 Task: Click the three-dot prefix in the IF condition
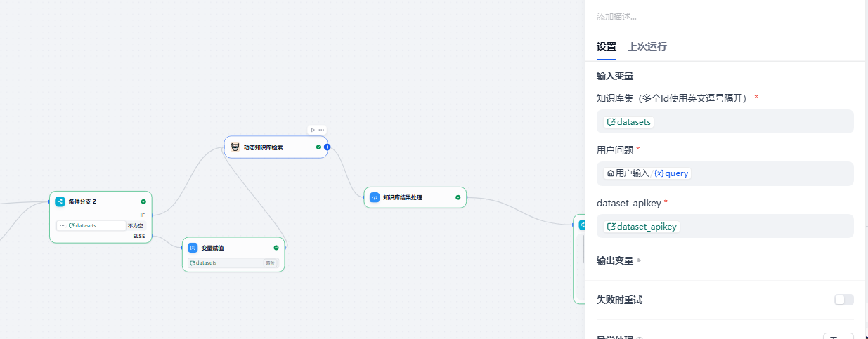63,225
